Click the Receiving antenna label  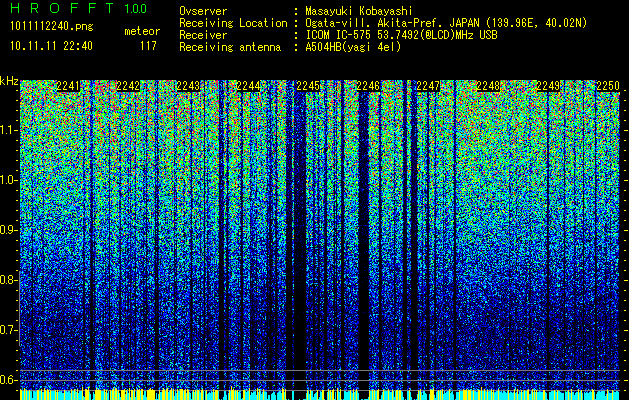[230, 47]
